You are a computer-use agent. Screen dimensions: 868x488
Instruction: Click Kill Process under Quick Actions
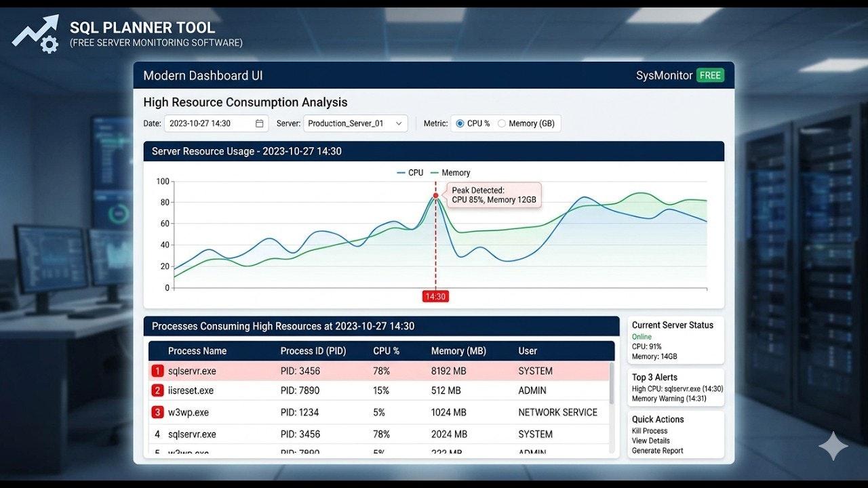pos(649,430)
